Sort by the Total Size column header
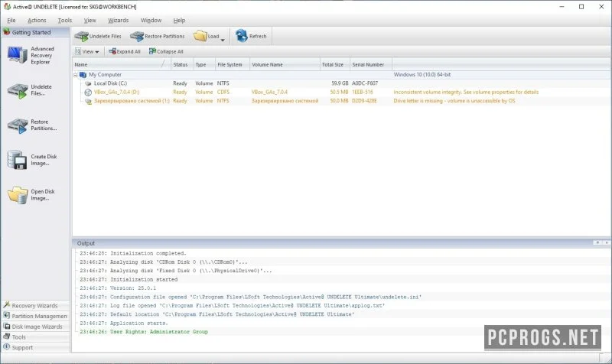The width and height of the screenshot is (612, 364). point(335,64)
